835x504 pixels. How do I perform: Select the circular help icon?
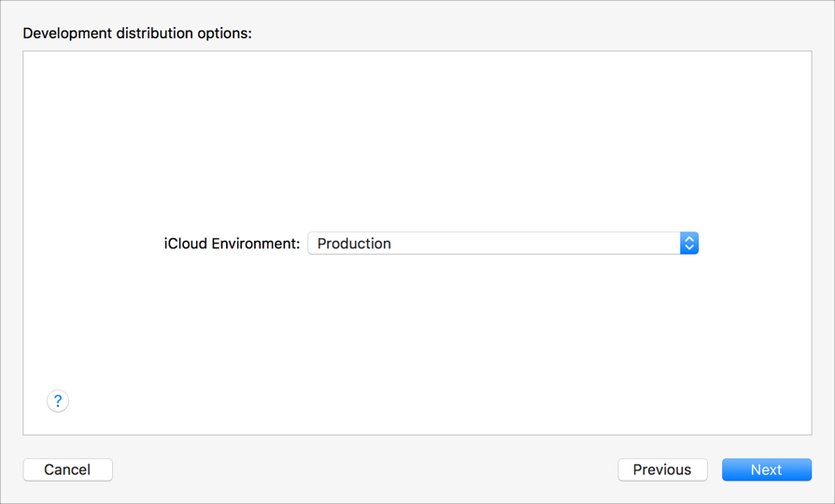click(58, 401)
